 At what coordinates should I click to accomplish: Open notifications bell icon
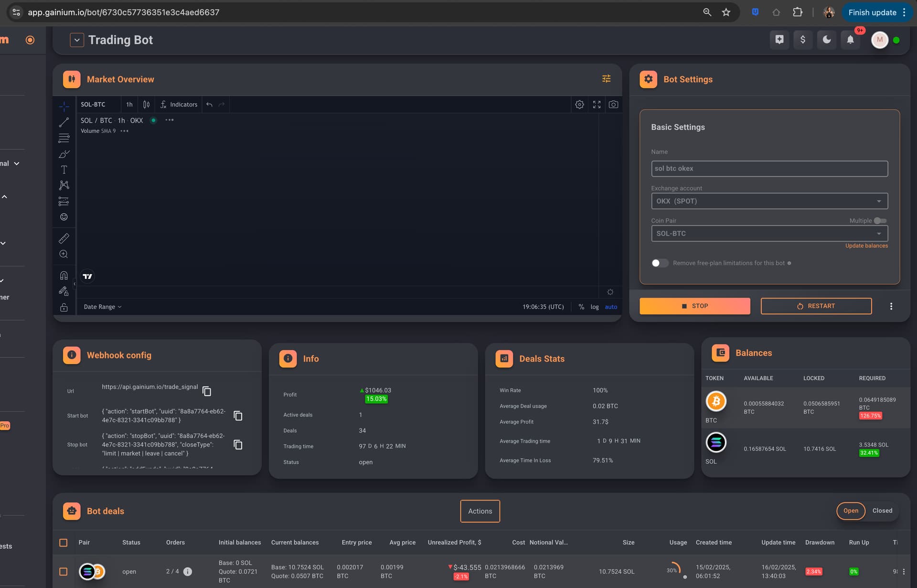coord(850,40)
